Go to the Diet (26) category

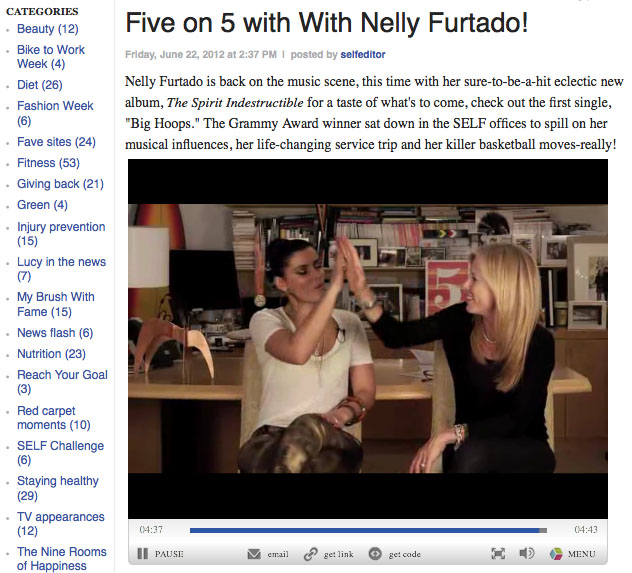tap(40, 85)
